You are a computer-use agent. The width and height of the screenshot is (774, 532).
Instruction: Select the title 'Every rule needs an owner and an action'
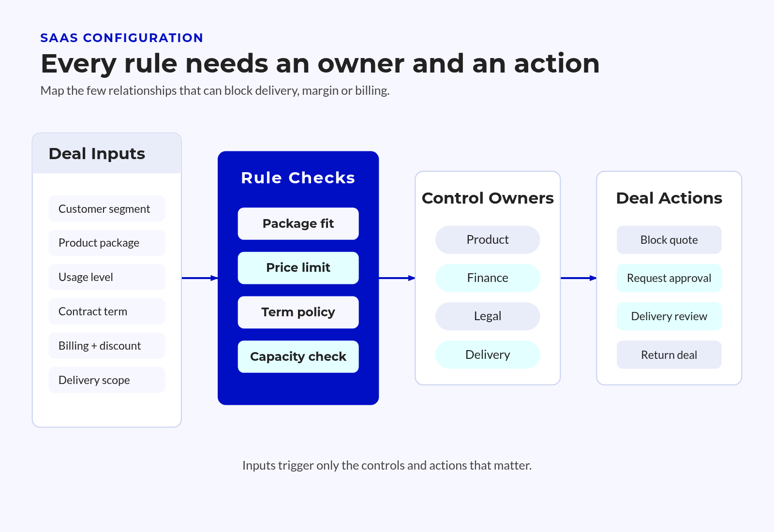pos(320,63)
